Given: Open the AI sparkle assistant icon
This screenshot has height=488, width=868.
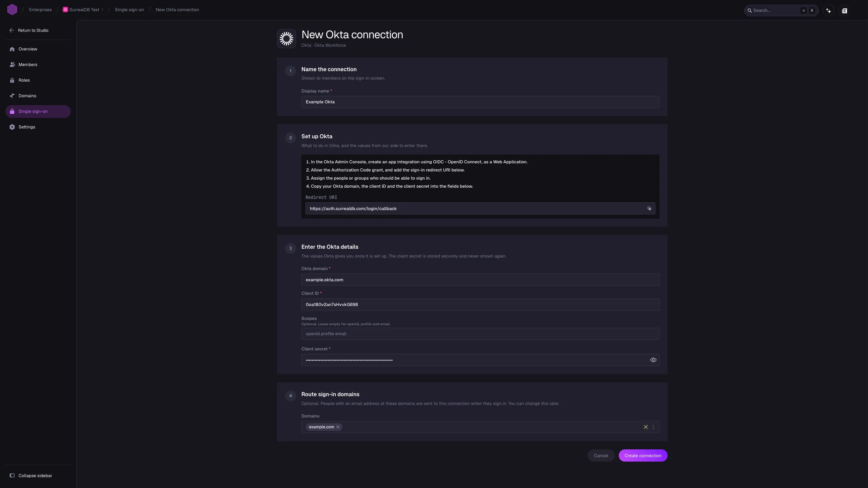Looking at the screenshot, I should 829,11.
